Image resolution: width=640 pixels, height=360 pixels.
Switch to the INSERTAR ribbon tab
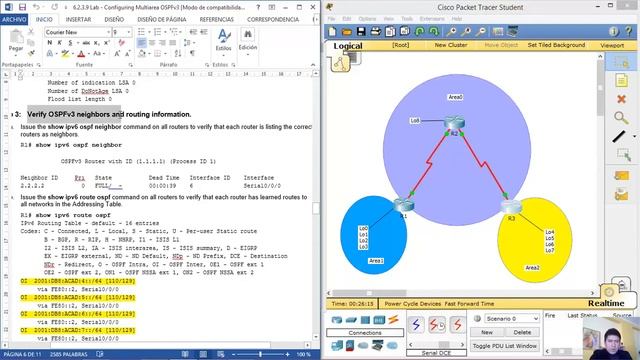[x=78, y=19]
